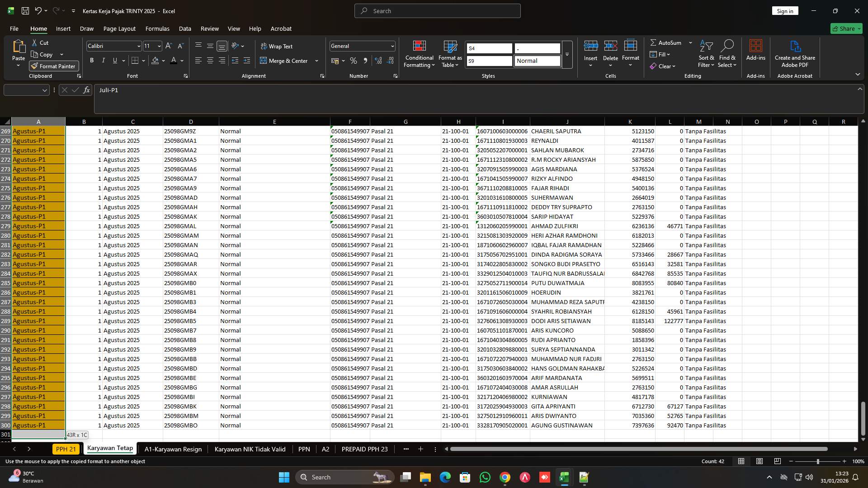This screenshot has width=868, height=488.
Task: Select Merge & Center
Action: point(286,61)
